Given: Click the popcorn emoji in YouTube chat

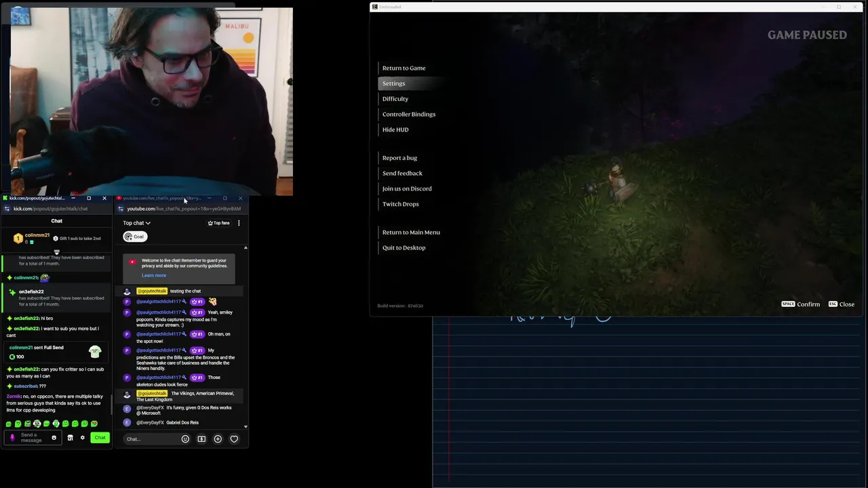Looking at the screenshot, I should [x=212, y=302].
